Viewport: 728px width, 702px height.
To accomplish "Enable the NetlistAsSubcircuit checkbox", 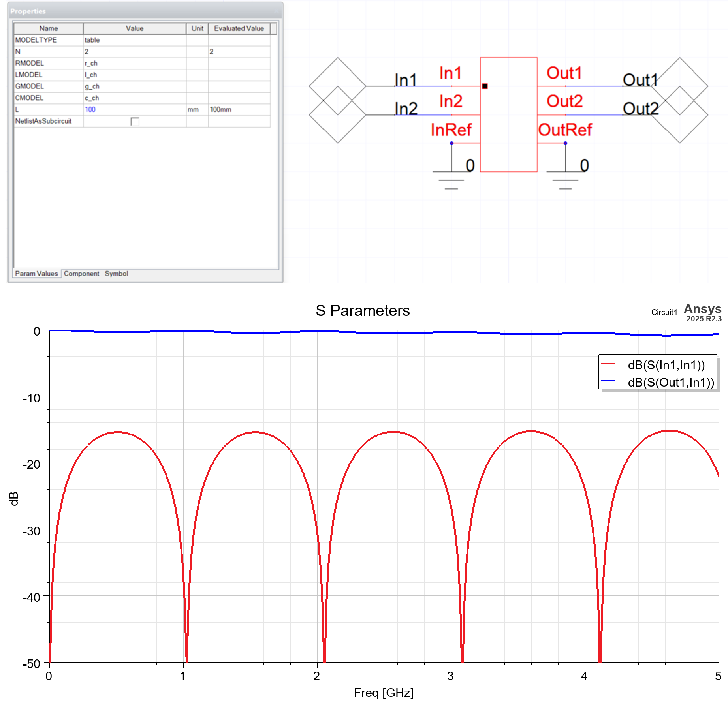I will [x=134, y=122].
